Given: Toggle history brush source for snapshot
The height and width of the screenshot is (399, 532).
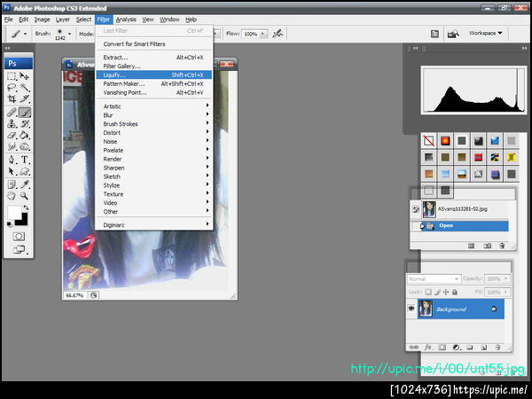Looking at the screenshot, I should 416,209.
